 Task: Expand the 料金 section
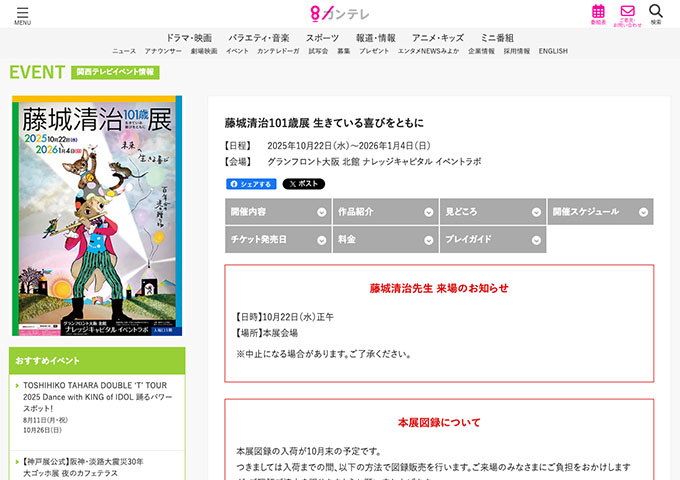click(x=386, y=239)
